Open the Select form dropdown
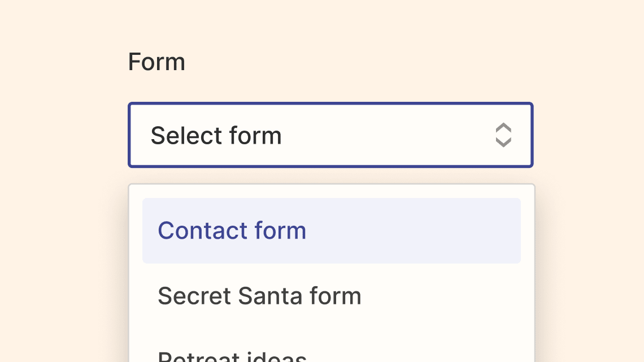Screen dimensions: 644x362 coord(330,135)
